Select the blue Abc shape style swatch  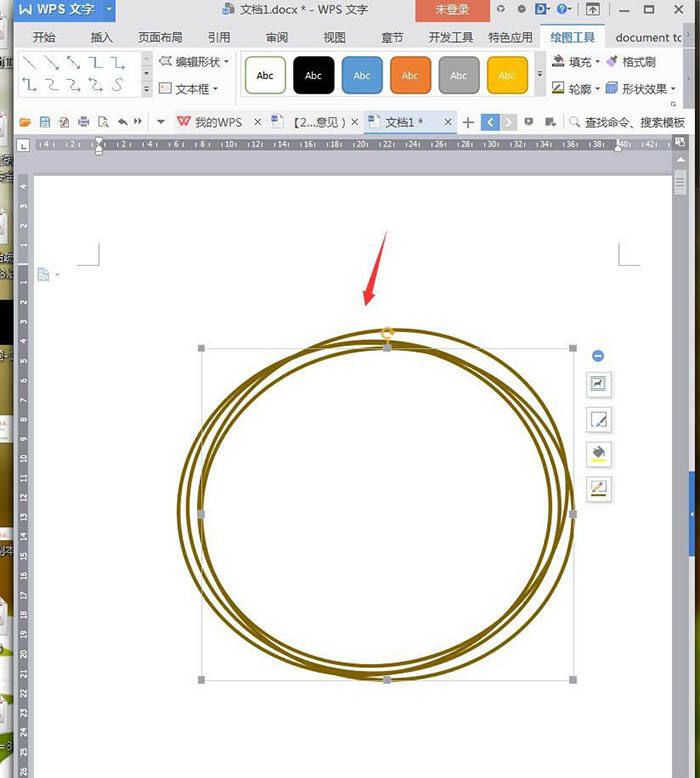(x=362, y=75)
